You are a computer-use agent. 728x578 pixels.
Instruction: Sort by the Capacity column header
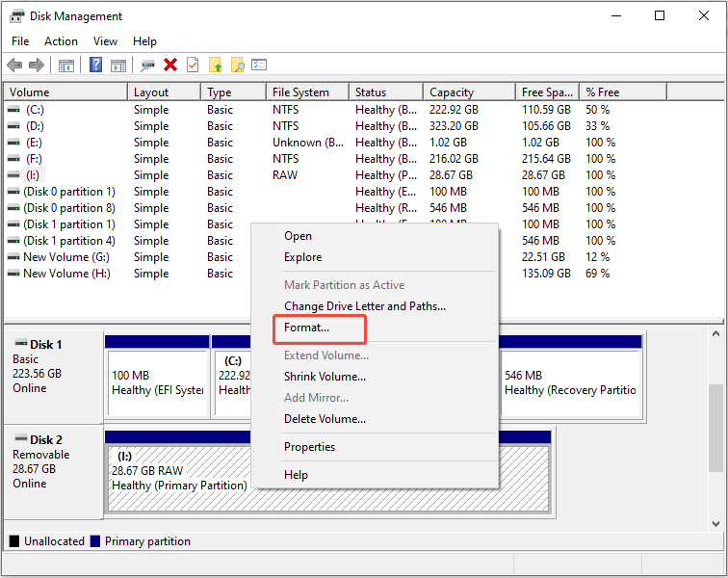coord(452,92)
